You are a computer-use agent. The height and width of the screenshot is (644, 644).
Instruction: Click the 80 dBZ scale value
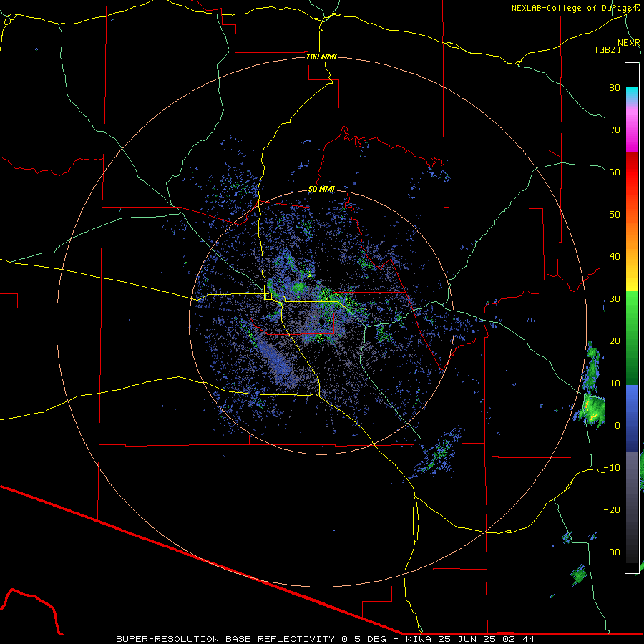coord(615,88)
